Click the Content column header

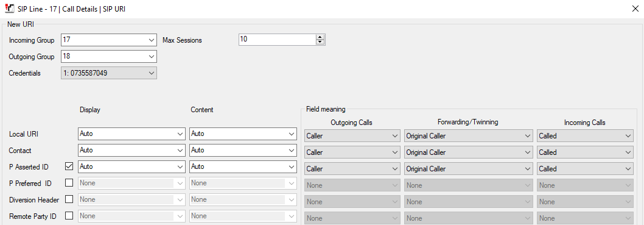coord(202,110)
